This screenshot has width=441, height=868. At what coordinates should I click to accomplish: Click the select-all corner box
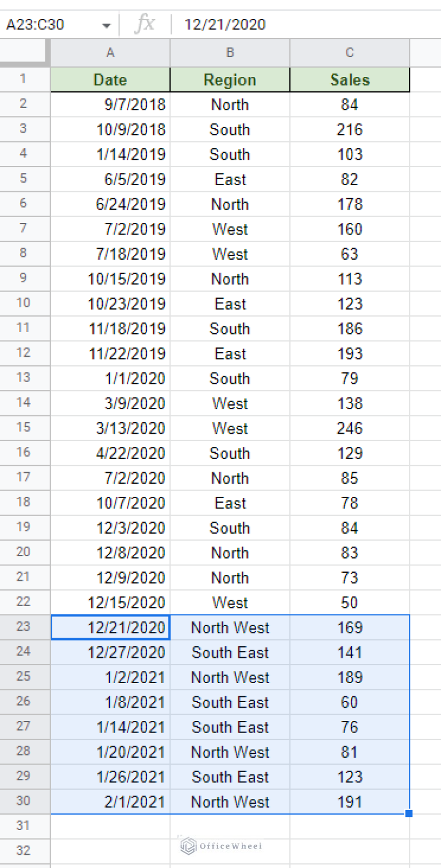[x=25, y=53]
